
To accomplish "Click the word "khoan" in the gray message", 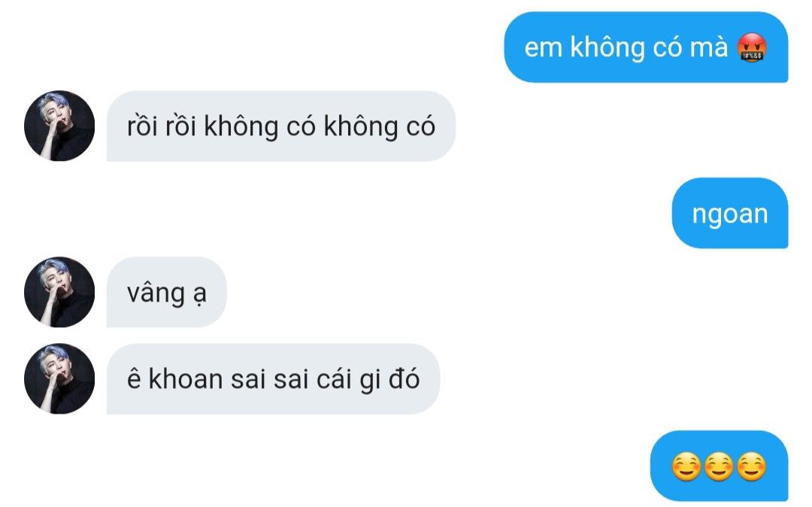I will [186, 379].
